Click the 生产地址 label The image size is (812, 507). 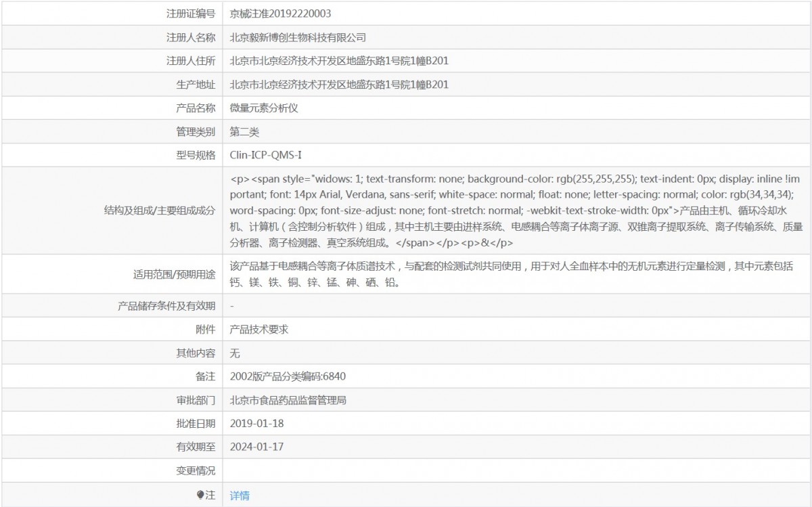[196, 85]
